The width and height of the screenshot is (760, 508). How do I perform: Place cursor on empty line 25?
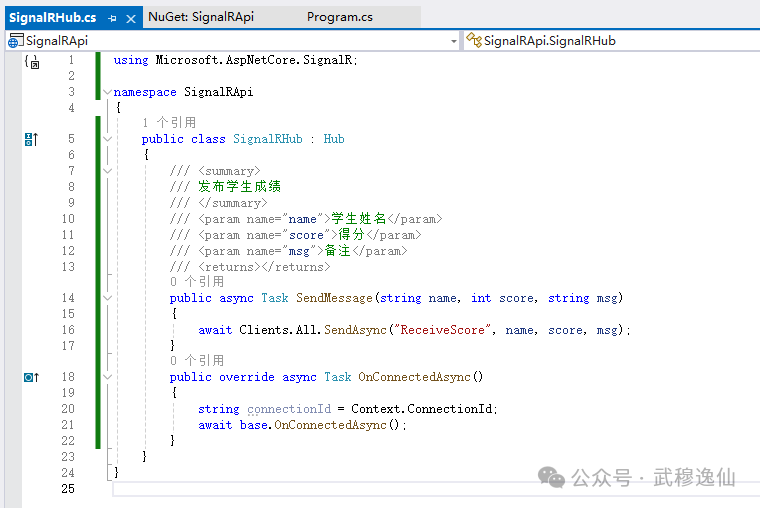tap(436, 489)
